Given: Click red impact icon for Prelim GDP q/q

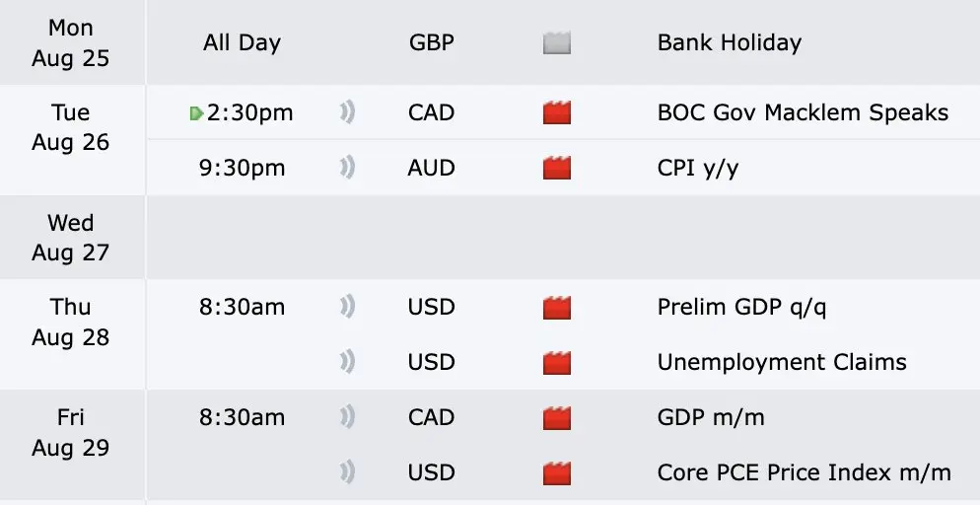Looking at the screenshot, I should pyautogui.click(x=557, y=308).
